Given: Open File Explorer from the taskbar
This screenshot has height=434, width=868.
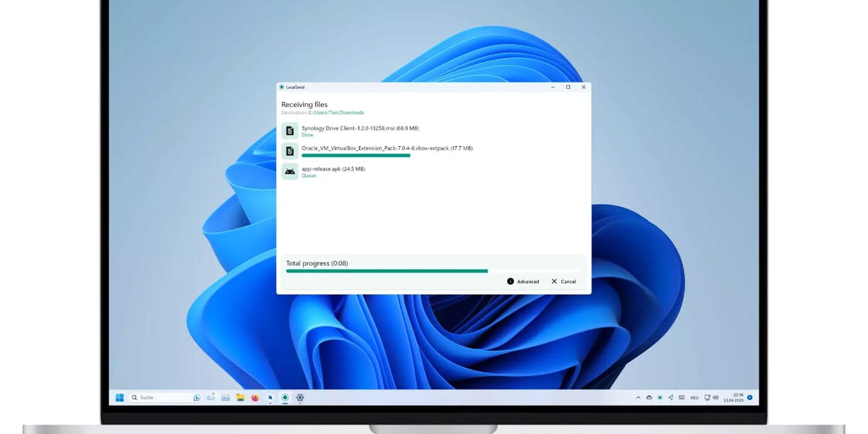Looking at the screenshot, I should click(x=240, y=397).
